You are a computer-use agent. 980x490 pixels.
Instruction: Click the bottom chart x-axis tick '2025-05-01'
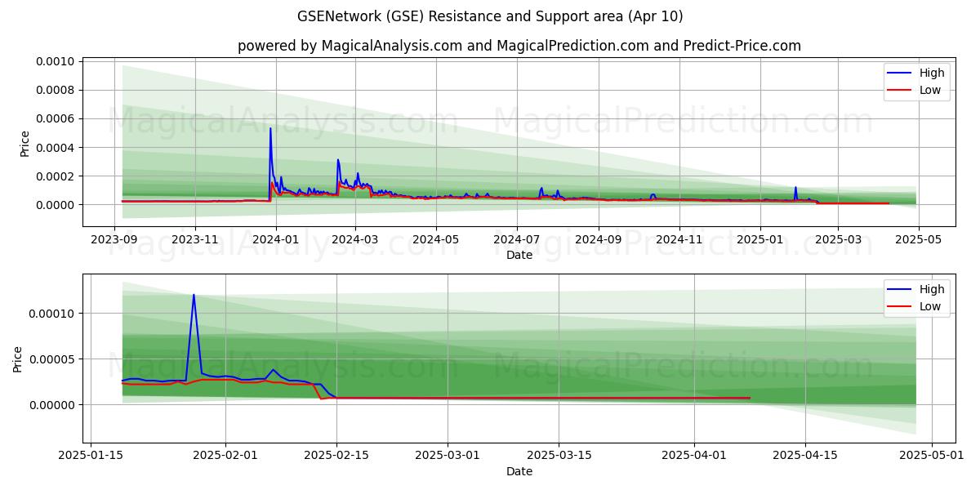pos(933,456)
